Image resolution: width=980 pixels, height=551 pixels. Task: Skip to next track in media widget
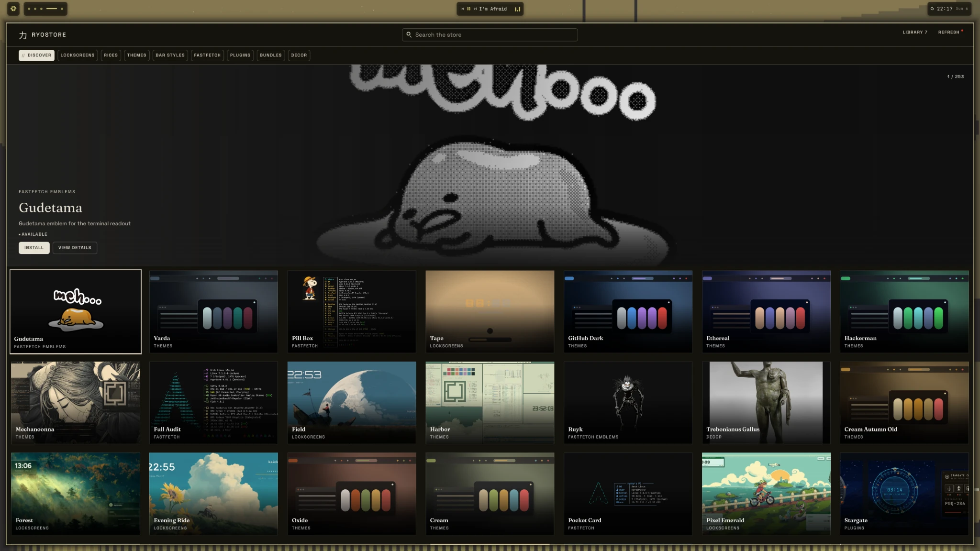click(475, 9)
